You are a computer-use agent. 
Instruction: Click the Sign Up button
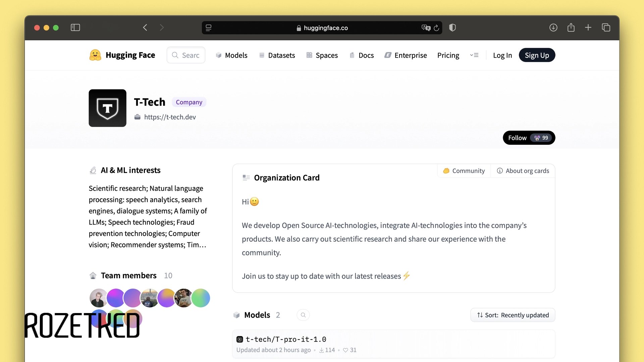coord(537,55)
